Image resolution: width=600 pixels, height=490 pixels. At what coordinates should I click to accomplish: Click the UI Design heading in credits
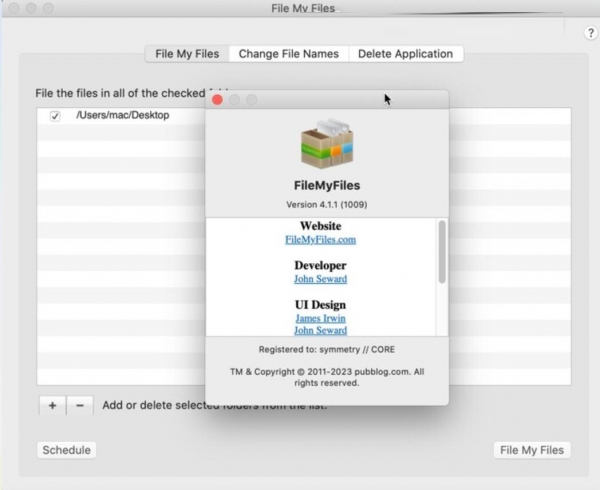(321, 305)
